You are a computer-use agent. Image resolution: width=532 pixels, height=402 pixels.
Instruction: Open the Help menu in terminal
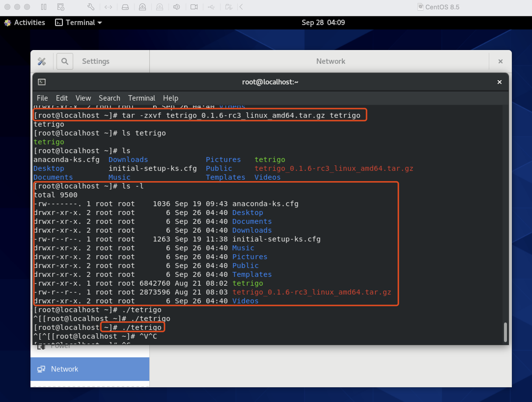click(170, 98)
